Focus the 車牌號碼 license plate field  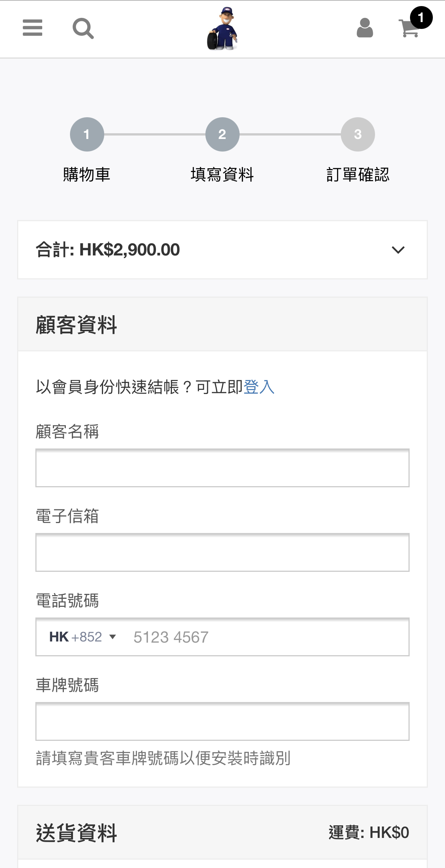click(222, 721)
